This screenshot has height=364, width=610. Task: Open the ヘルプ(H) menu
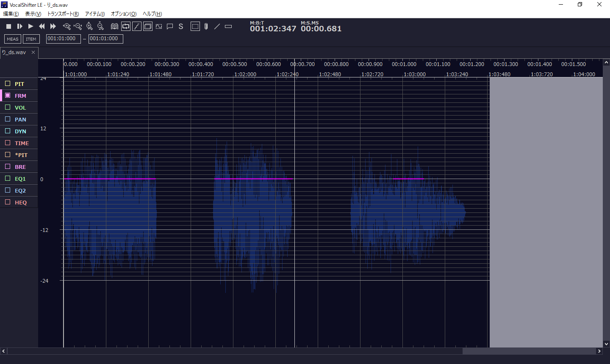152,14
